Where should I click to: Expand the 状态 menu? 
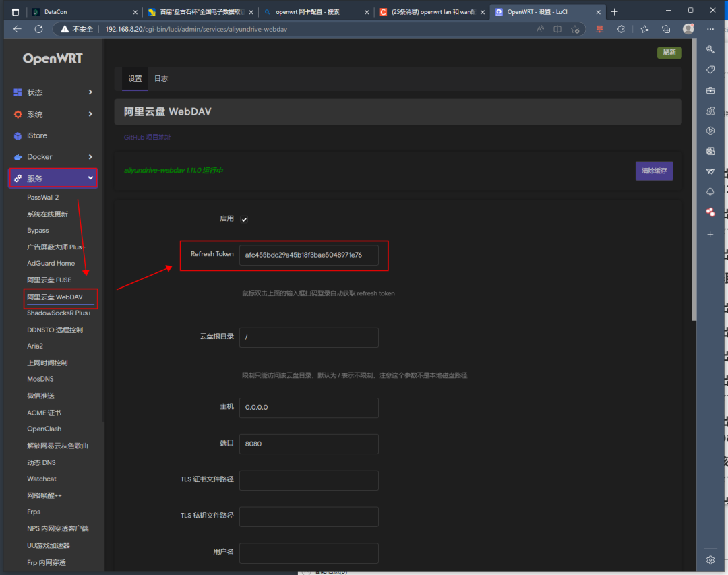(53, 92)
